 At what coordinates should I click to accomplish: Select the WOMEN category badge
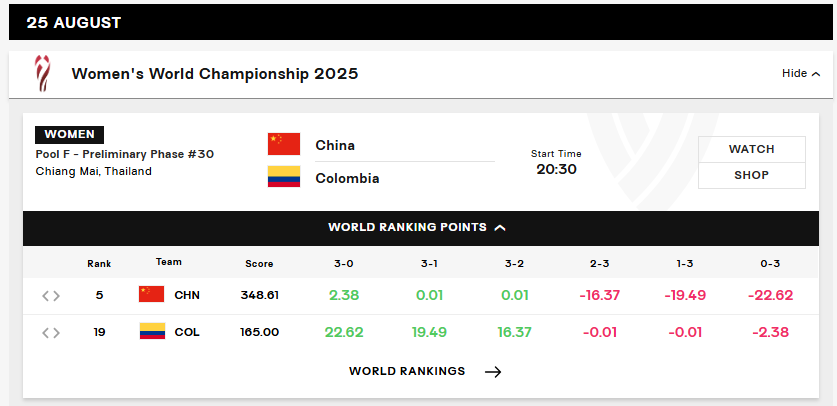click(69, 134)
